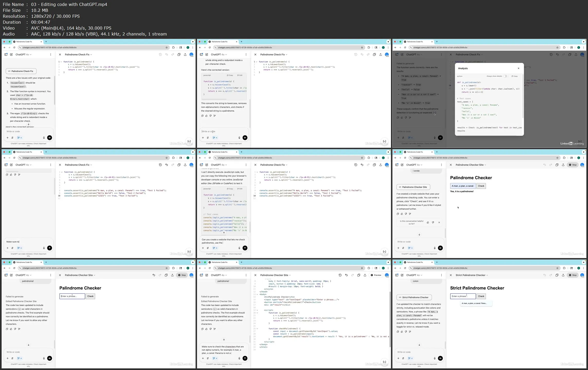Close the Analysis dialog with its X
This screenshot has height=370, width=588.
pyautogui.click(x=518, y=68)
